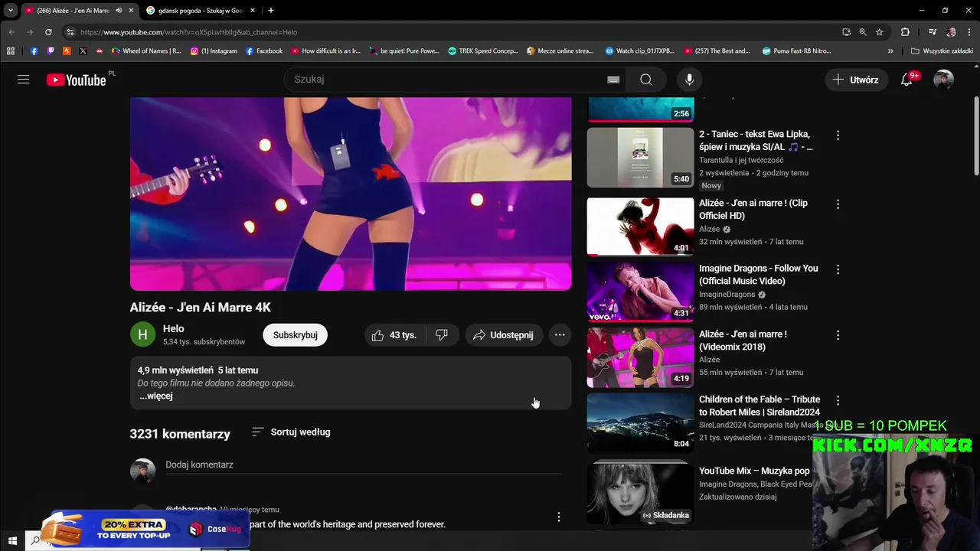
Task: Open the Helo channel avatar
Action: coord(142,334)
